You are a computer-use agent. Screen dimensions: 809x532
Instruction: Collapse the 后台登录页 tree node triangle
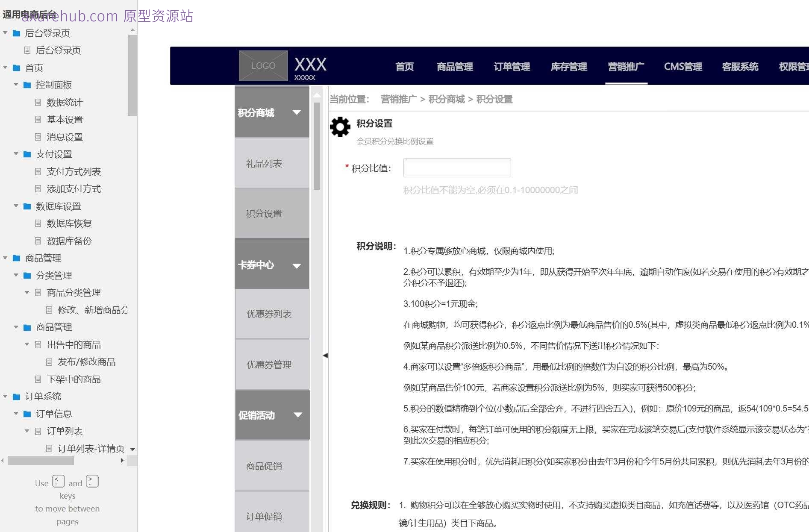pos(5,33)
